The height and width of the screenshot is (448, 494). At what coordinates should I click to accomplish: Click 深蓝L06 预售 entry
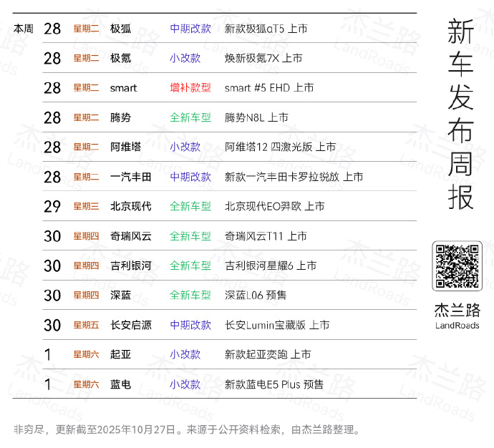(256, 296)
